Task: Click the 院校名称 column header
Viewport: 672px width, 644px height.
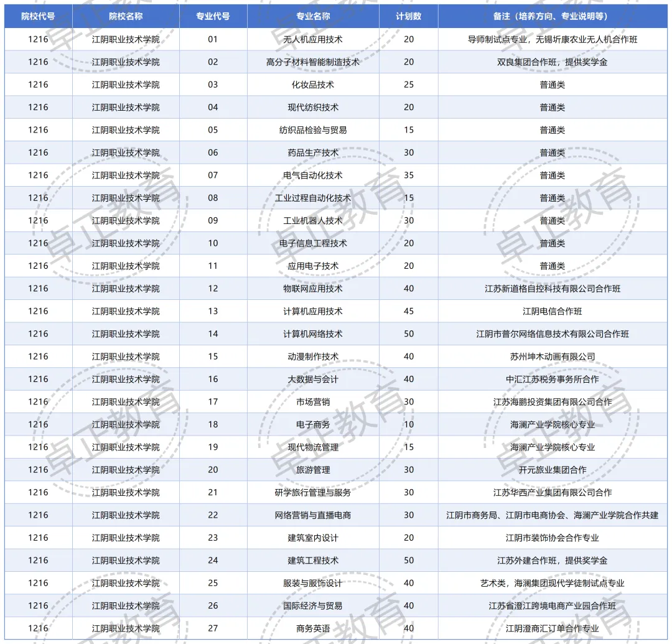Action: (126, 16)
